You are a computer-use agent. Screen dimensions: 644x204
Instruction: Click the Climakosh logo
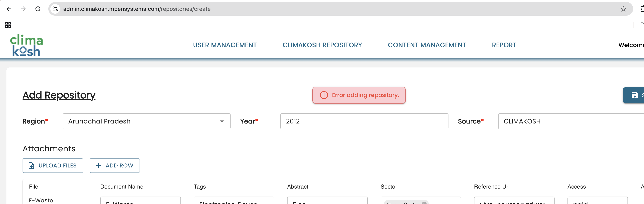(x=26, y=45)
